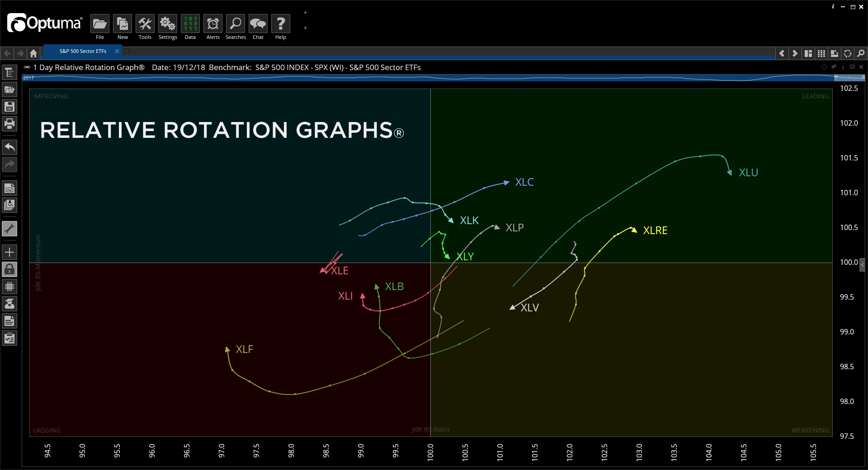Screen dimensions: 868x470
Task: Pin the chart with the pushpin icon
Action: tap(834, 67)
